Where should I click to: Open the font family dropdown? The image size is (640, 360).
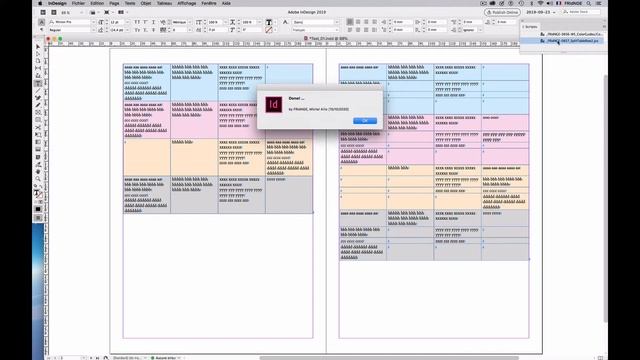pos(93,22)
